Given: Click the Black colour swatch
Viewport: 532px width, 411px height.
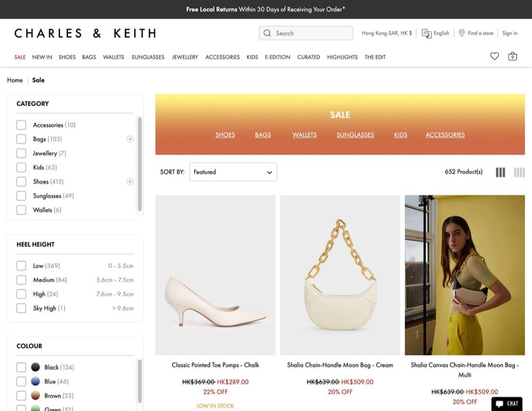Looking at the screenshot, I should [x=36, y=367].
